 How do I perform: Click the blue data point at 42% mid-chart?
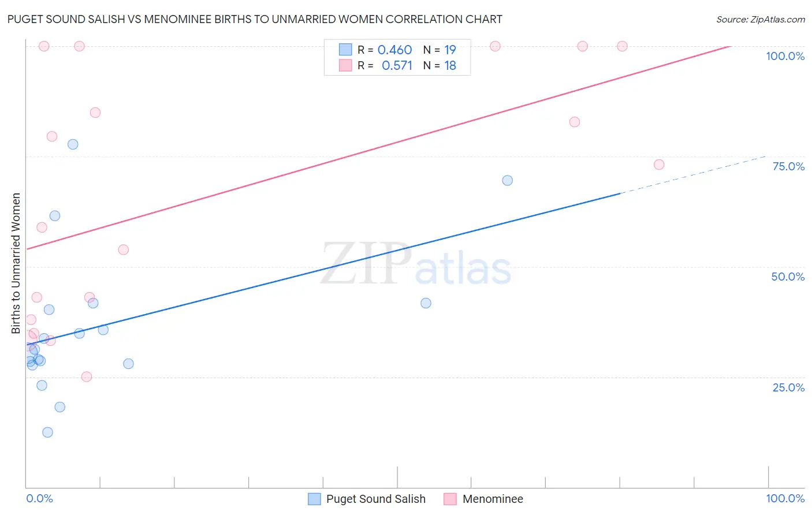[426, 303]
